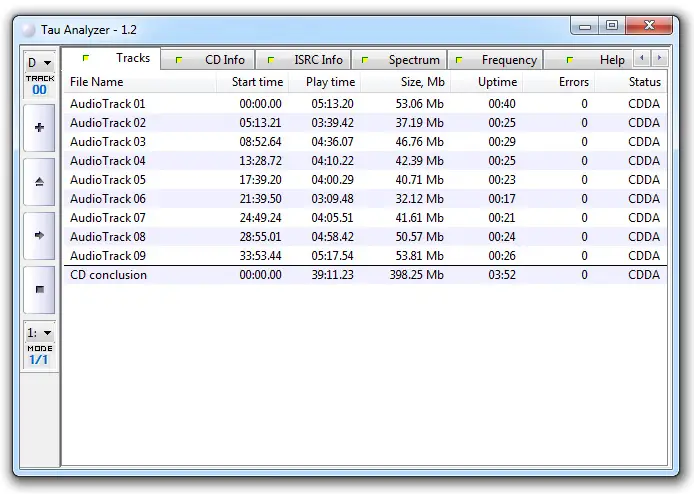Maximize the Tau Analyzer window
The width and height of the screenshot is (694, 494).
tap(612, 25)
